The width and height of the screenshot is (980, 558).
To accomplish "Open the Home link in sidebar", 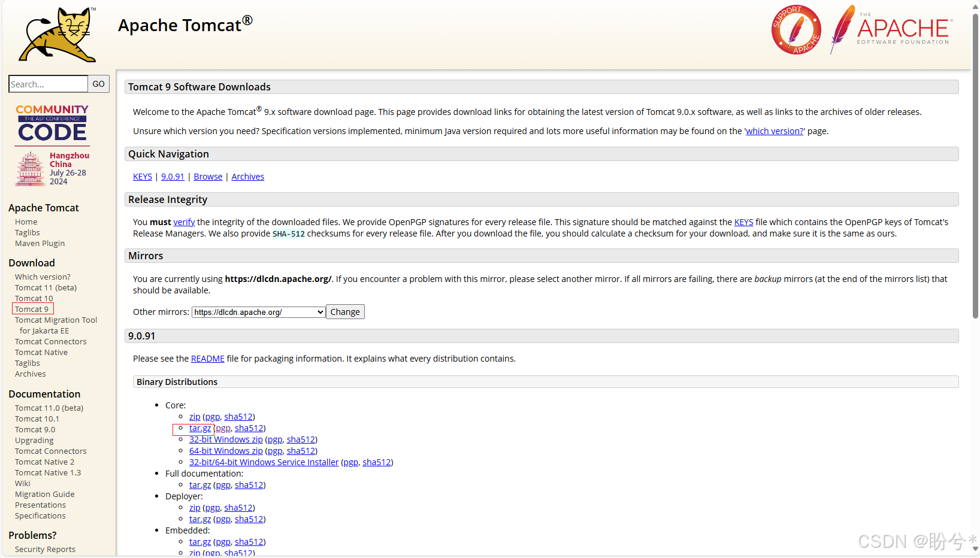I will tap(26, 222).
